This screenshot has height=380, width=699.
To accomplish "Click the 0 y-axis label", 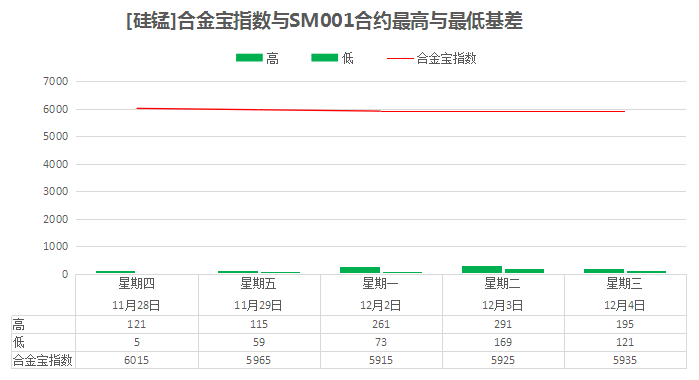I will tap(65, 274).
